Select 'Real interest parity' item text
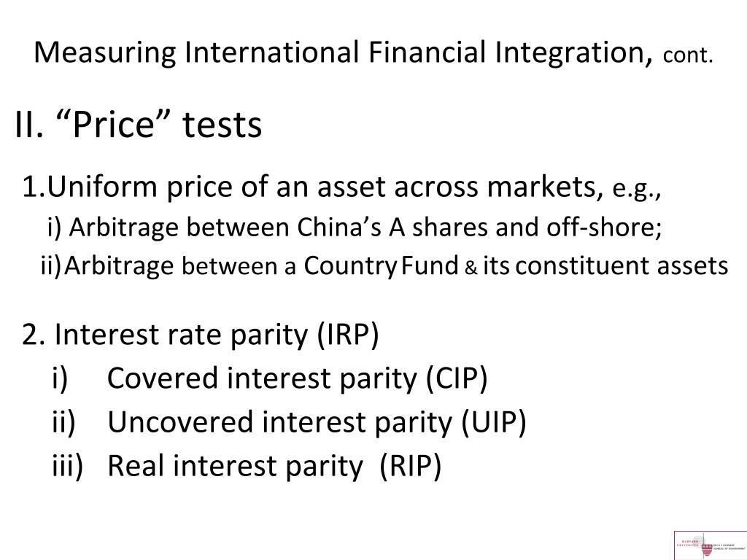This screenshot has width=747, height=560. (x=234, y=466)
